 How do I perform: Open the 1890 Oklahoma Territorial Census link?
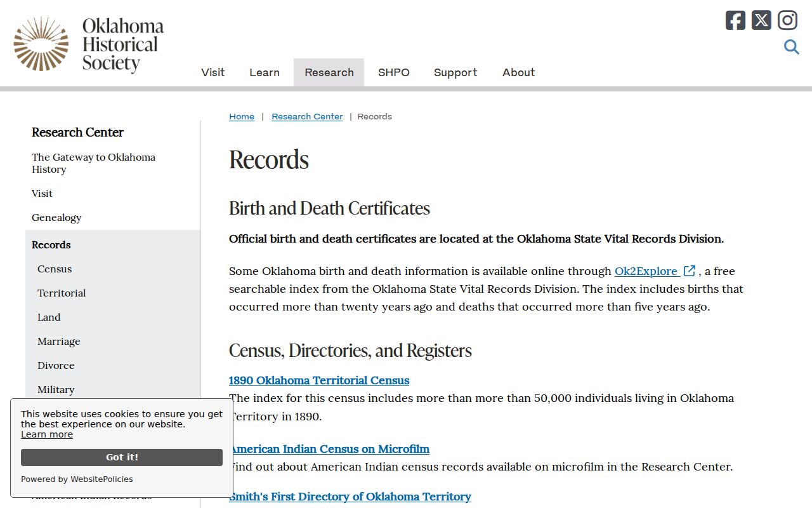coord(319,380)
